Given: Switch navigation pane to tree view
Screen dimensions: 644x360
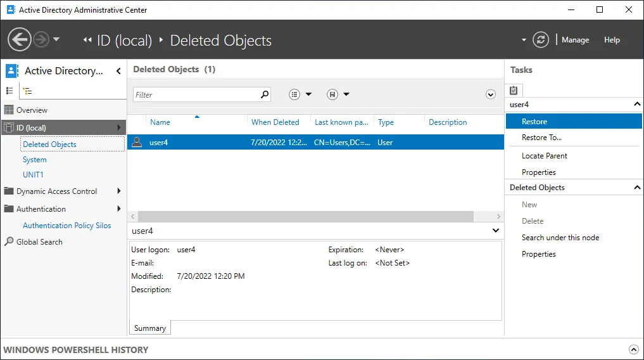Looking at the screenshot, I should pyautogui.click(x=27, y=91).
